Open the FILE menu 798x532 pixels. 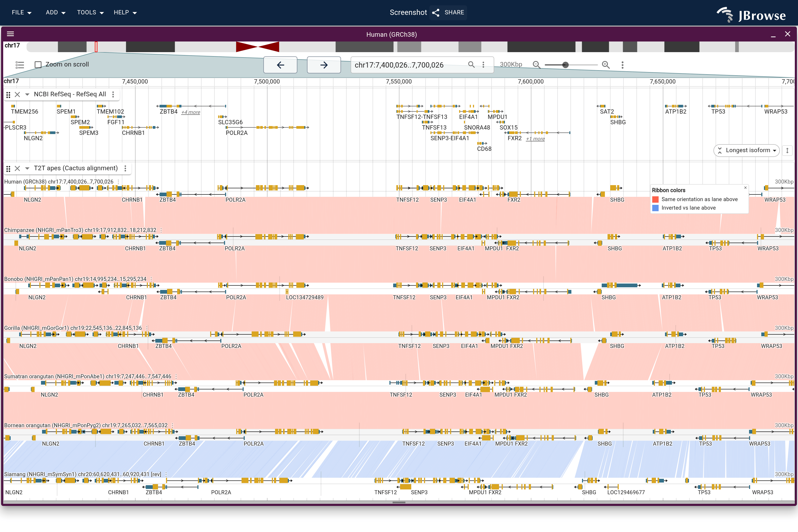point(21,13)
